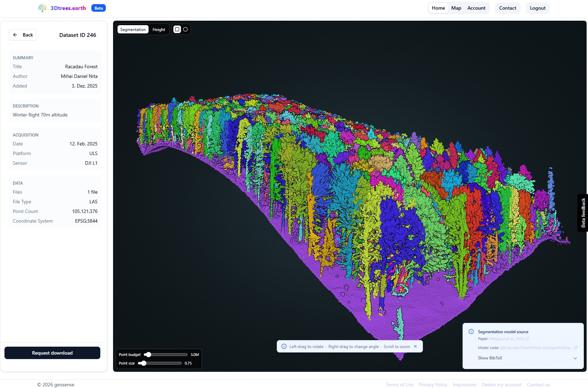
Task: Open the paper's external link icon
Action: [527, 339]
